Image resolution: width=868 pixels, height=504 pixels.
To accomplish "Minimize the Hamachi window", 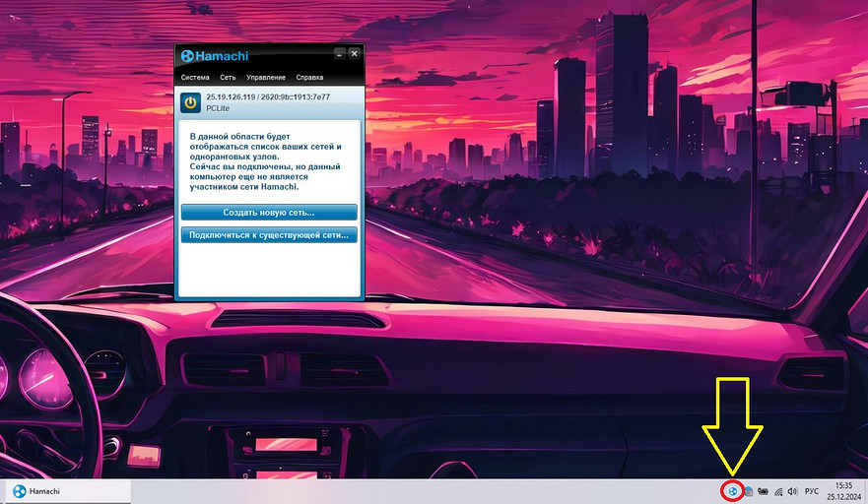I will pos(339,53).
